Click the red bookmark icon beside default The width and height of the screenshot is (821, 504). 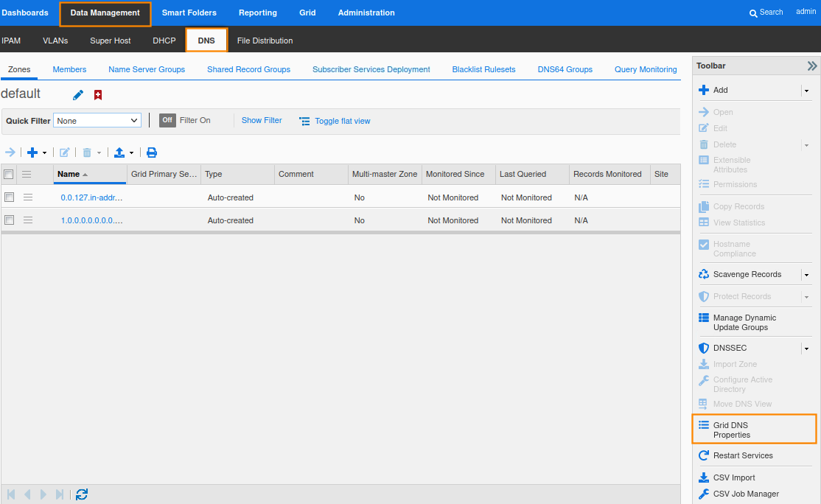click(x=98, y=95)
